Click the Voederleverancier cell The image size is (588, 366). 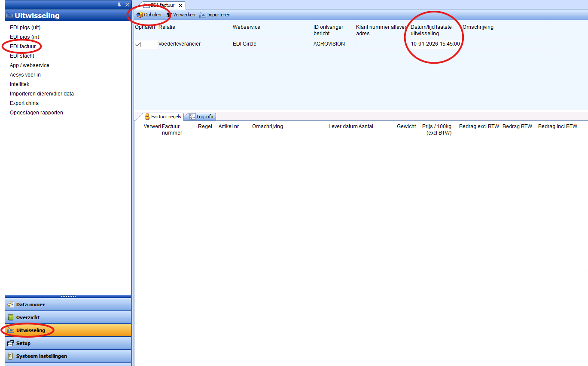click(x=180, y=44)
